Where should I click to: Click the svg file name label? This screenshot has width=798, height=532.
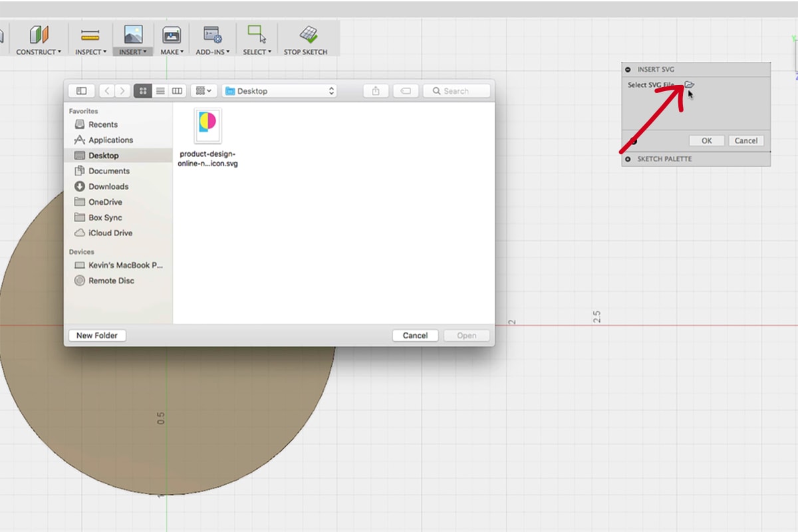coord(208,158)
